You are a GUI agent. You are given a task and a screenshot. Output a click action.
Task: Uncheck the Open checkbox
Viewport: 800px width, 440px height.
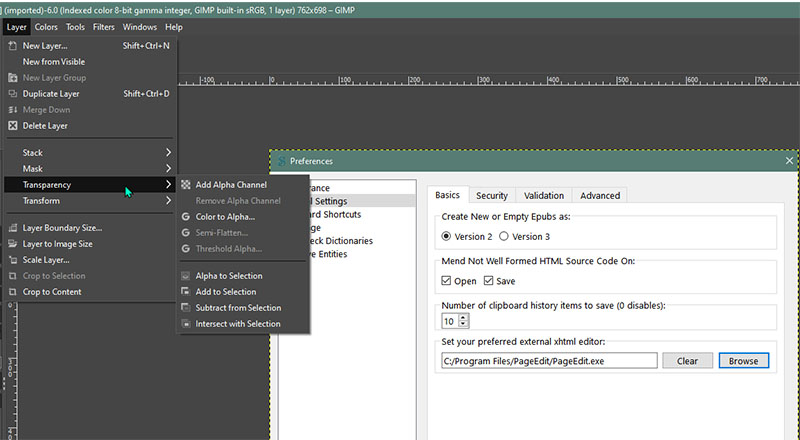447,281
